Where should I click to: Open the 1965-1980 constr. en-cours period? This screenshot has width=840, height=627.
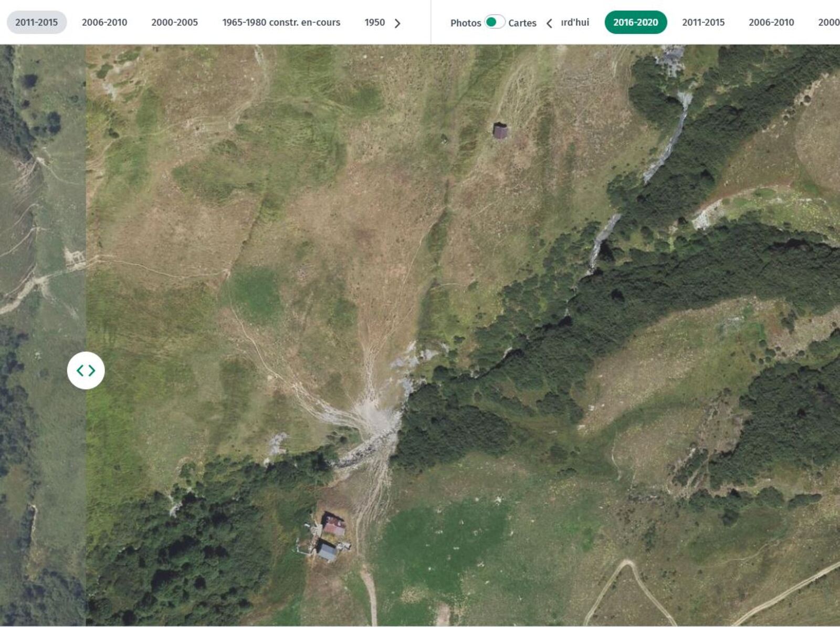[x=281, y=22]
